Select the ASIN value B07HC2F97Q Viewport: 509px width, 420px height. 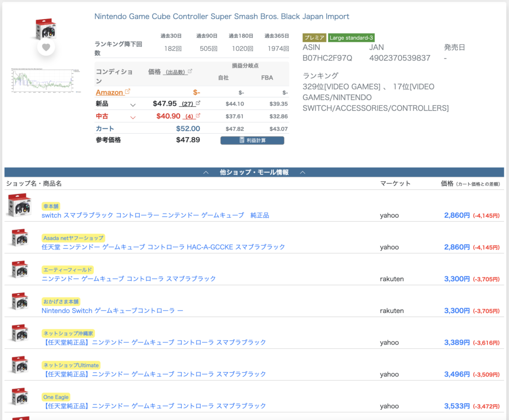(x=327, y=58)
